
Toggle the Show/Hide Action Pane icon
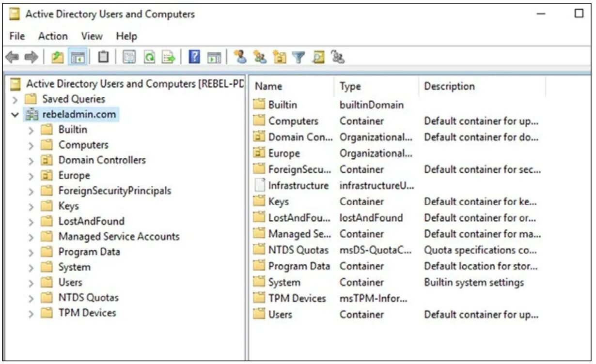click(214, 57)
